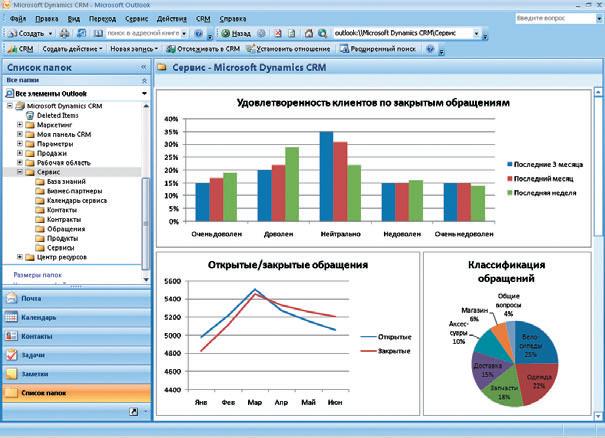Screen dimensions: 605x438
Task: Open the Address Book icon
Action: [x=98, y=34]
